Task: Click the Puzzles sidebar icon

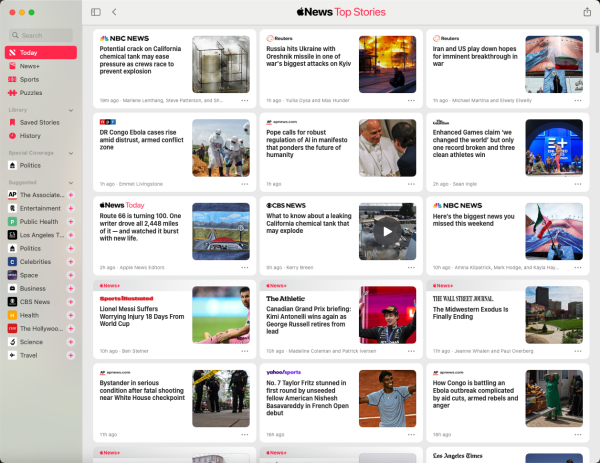Action: click(12, 93)
